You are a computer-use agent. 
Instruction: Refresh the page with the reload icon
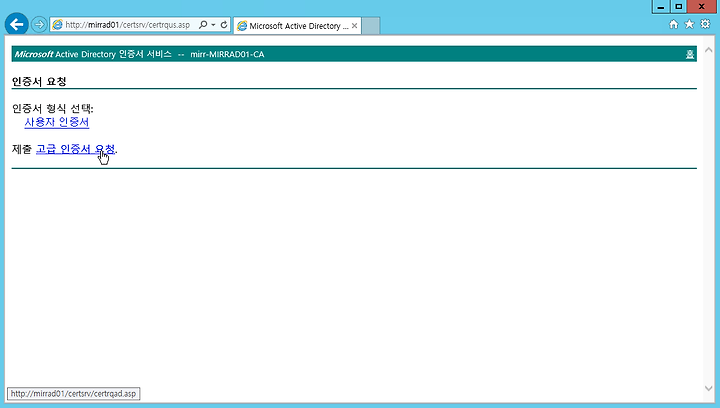click(x=224, y=25)
